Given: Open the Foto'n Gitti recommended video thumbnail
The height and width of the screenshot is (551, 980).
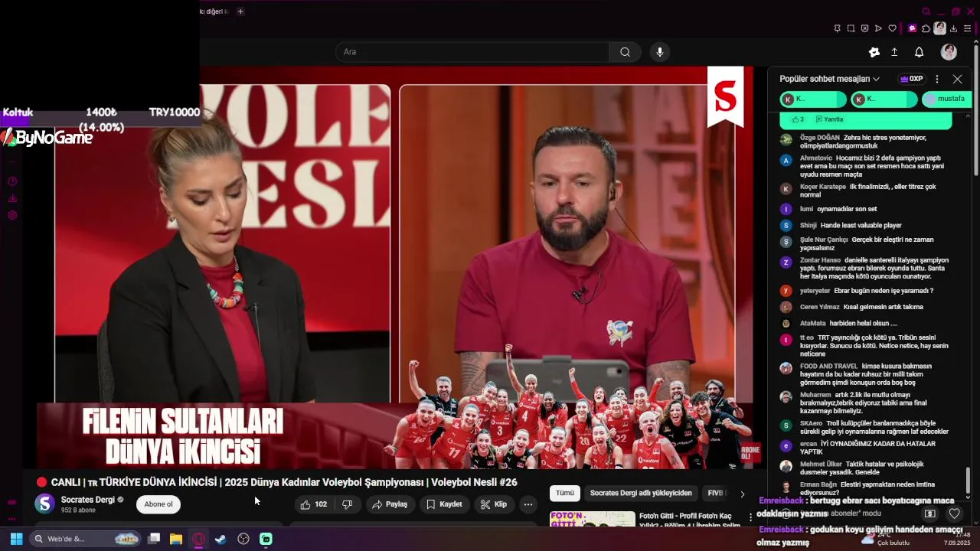Looking at the screenshot, I should tap(593, 519).
